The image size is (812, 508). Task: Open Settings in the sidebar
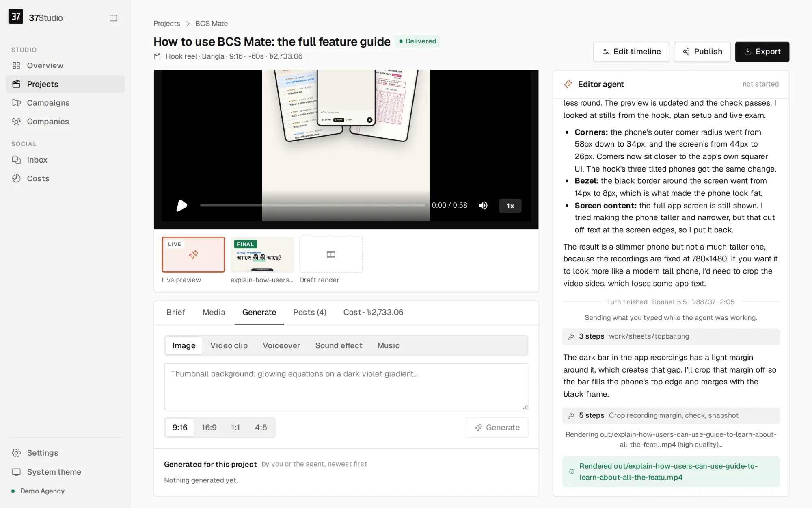[x=65, y=453]
